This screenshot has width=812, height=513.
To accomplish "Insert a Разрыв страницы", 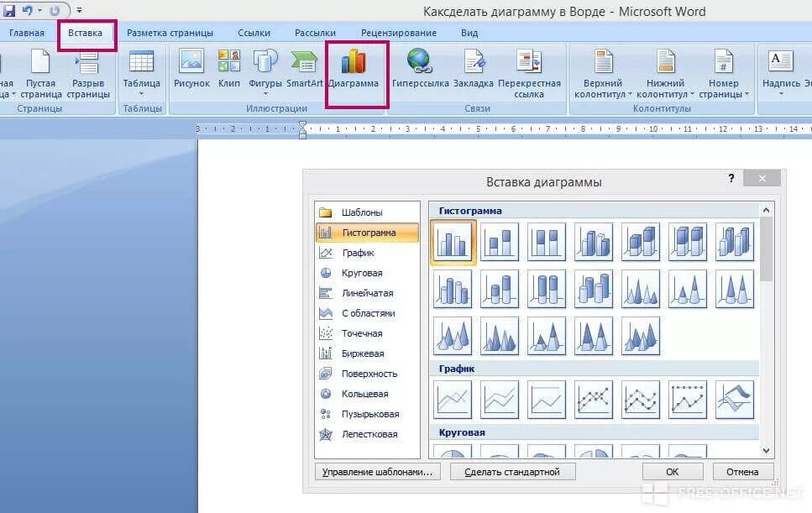I will click(x=88, y=74).
